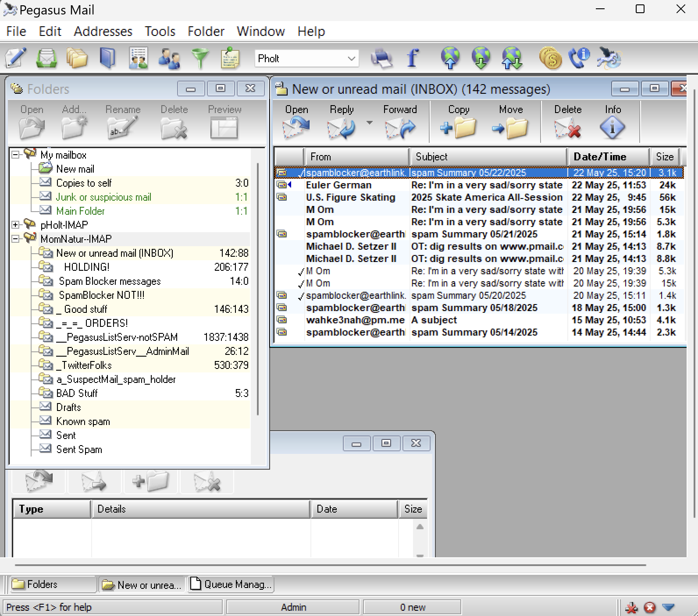Click the Delete message icon with red X
This screenshot has height=616, width=698.
[x=567, y=128]
